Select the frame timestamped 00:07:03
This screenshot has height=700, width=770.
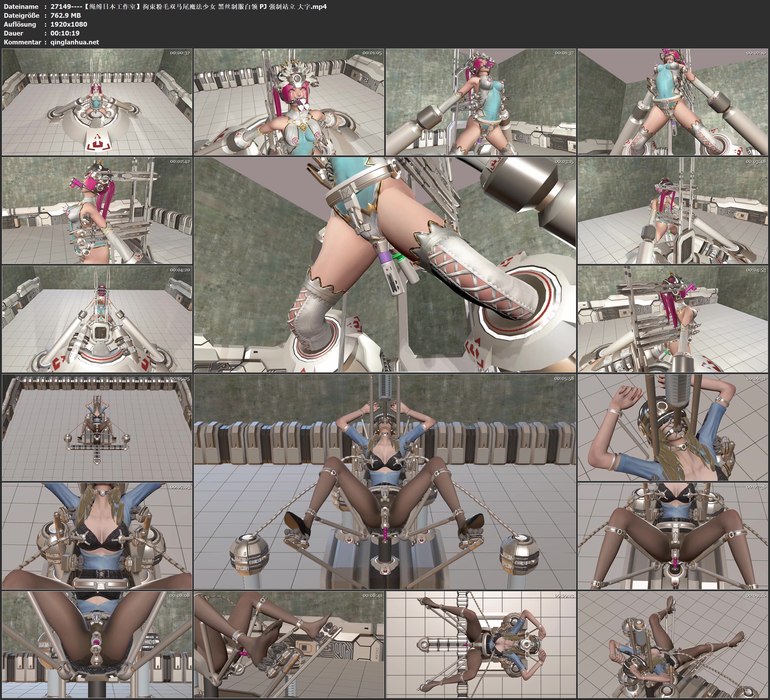97,536
